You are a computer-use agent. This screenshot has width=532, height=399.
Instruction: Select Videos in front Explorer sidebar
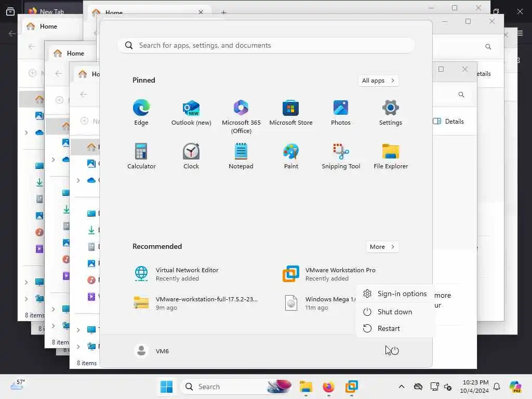click(x=91, y=297)
